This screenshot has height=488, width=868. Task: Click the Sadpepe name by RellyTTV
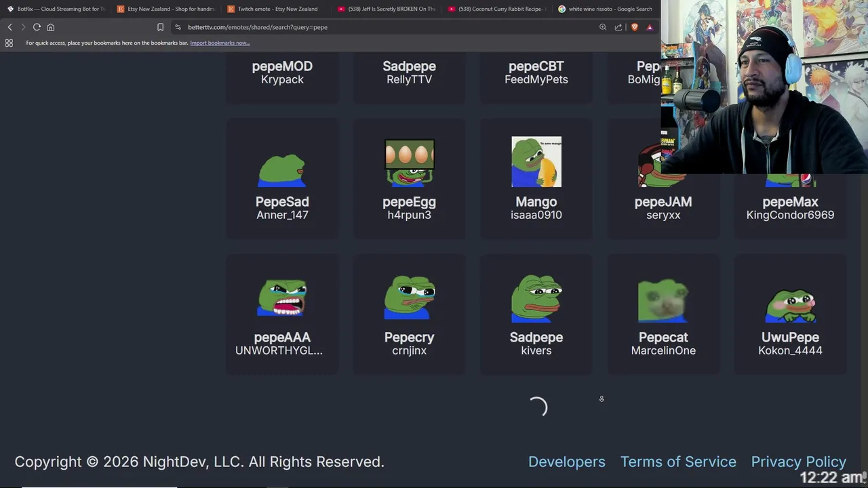point(409,66)
